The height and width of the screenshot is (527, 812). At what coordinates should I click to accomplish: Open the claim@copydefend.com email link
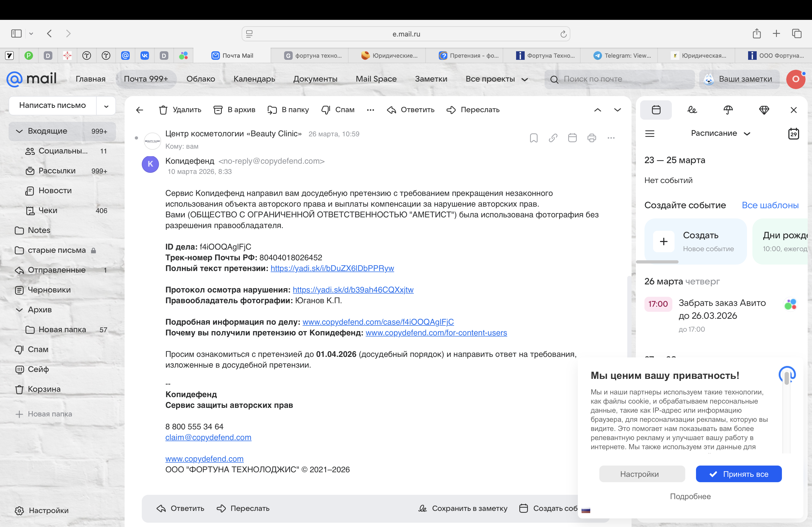click(208, 437)
